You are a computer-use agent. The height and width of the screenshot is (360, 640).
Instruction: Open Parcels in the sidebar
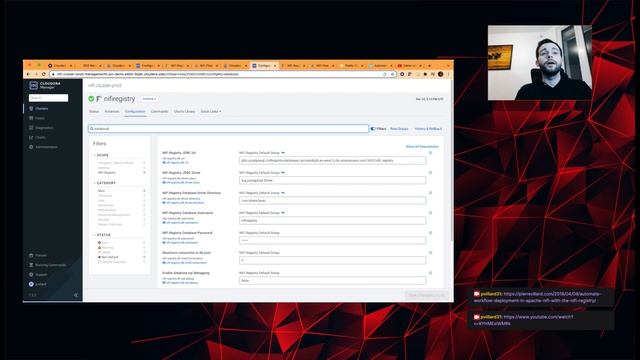coord(38,255)
